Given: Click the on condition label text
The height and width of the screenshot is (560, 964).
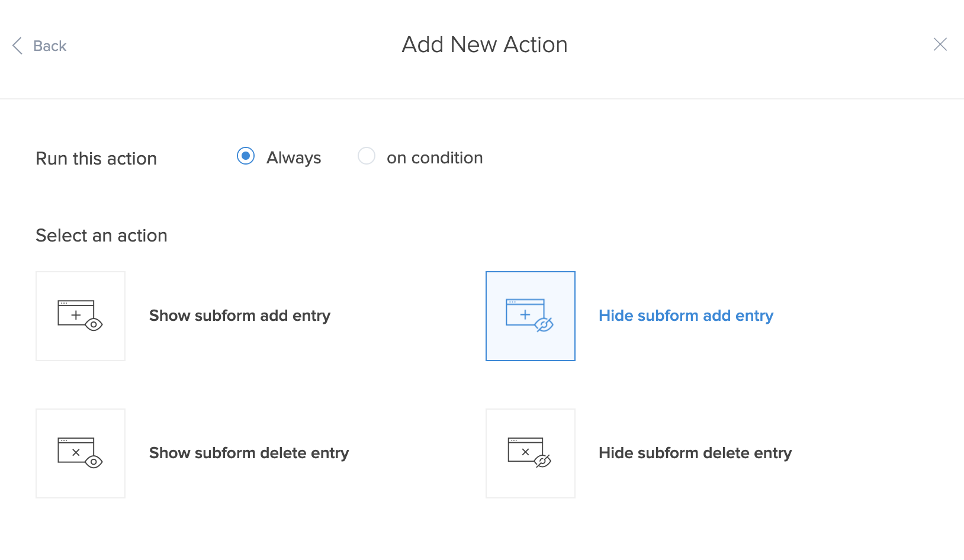Looking at the screenshot, I should click(x=435, y=158).
